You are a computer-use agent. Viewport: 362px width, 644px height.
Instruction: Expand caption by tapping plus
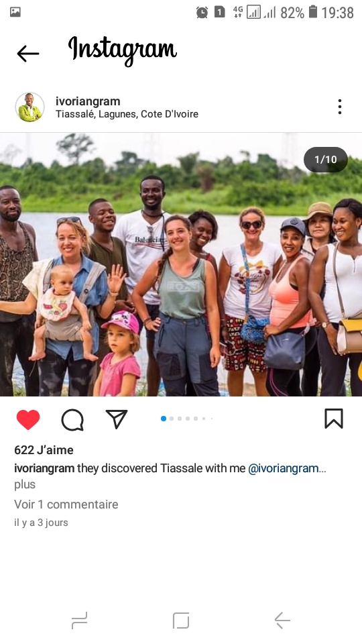click(25, 484)
